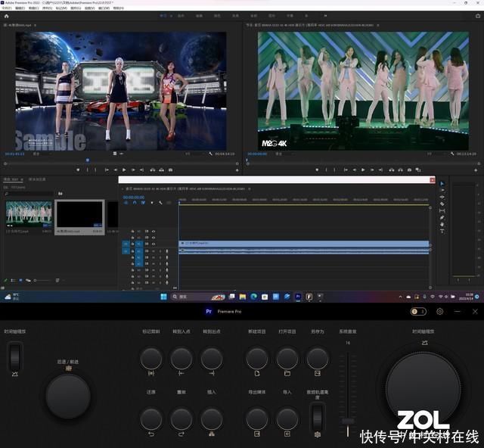This screenshot has width=484, height=448.
Task: Click ScreenPad 还原 undo knob button
Action: click(151, 419)
